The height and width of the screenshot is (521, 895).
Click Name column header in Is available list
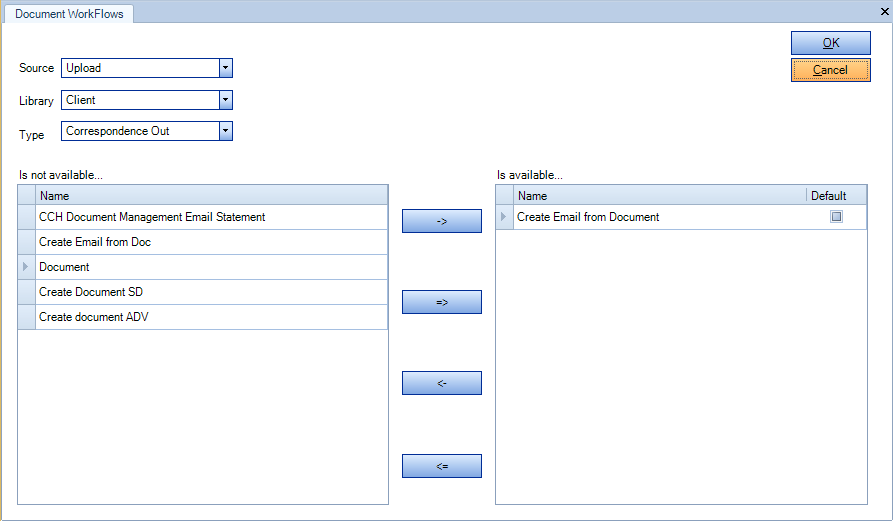660,196
